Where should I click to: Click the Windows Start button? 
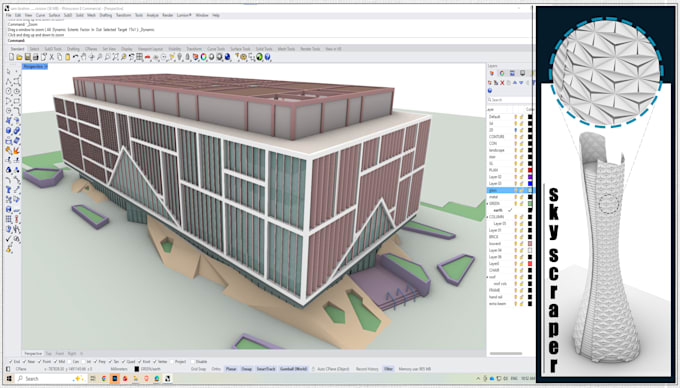(x=9, y=378)
